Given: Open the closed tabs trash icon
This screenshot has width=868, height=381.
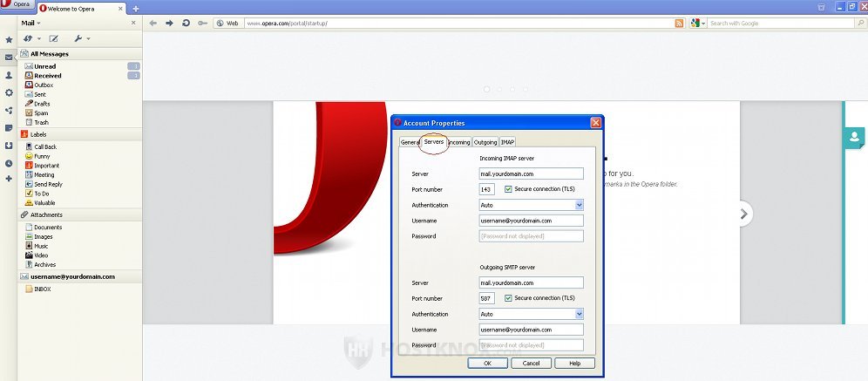Looking at the screenshot, I should coord(821,7).
